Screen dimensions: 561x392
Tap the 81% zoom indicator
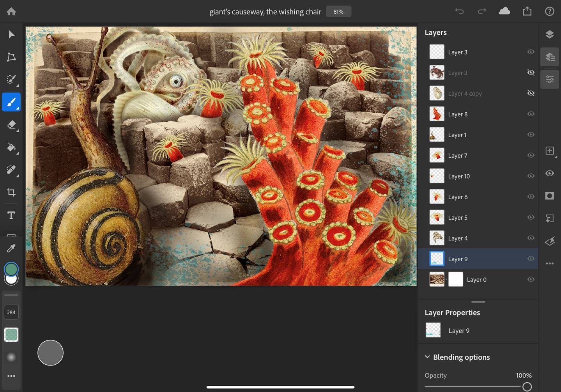coord(338,11)
